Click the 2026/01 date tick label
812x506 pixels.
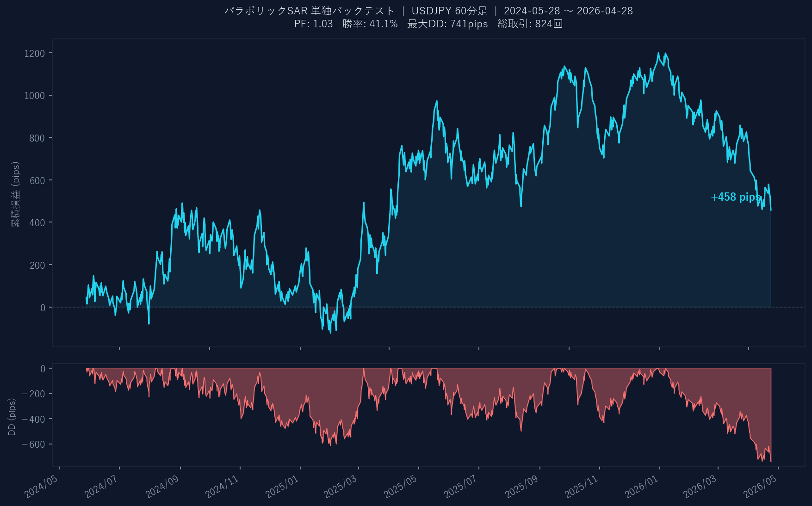click(642, 487)
